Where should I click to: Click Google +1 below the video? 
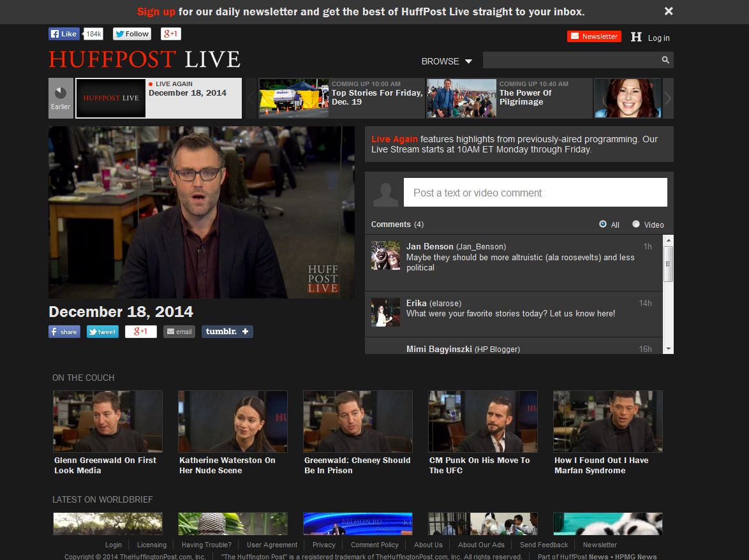(x=140, y=332)
